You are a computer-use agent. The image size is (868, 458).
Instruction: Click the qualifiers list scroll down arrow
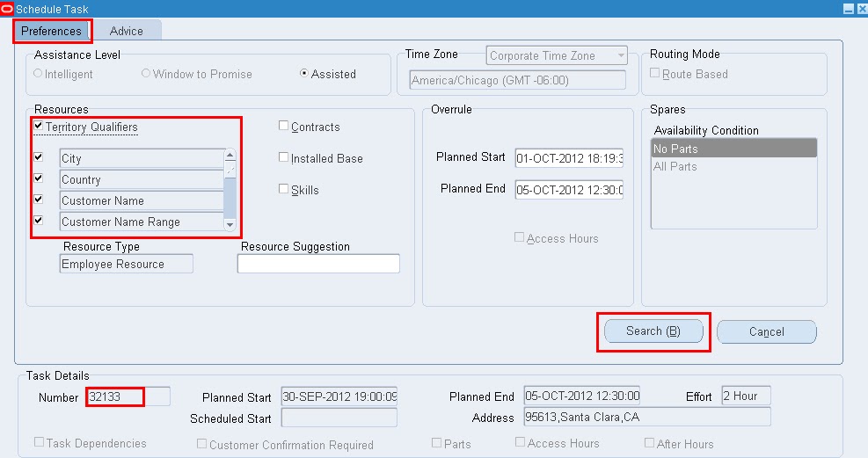coord(230,224)
